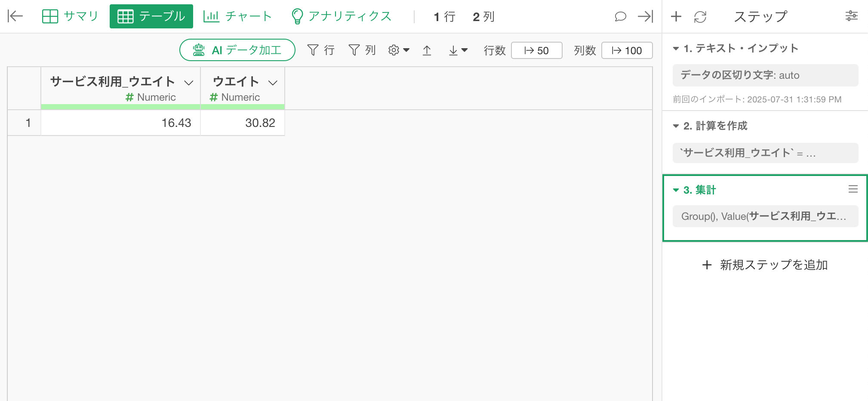Open ウエイト column menu chevron
The width and height of the screenshot is (868, 401).
coord(273,83)
